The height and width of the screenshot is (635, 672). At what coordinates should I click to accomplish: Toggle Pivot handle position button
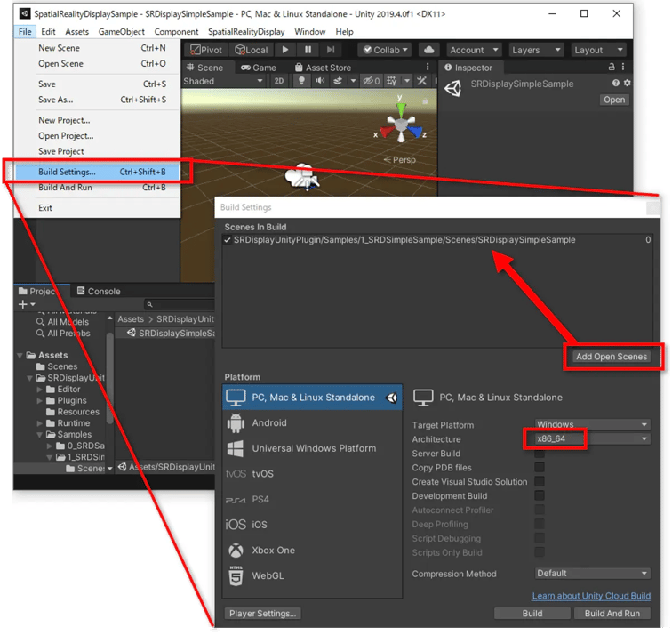(x=206, y=50)
